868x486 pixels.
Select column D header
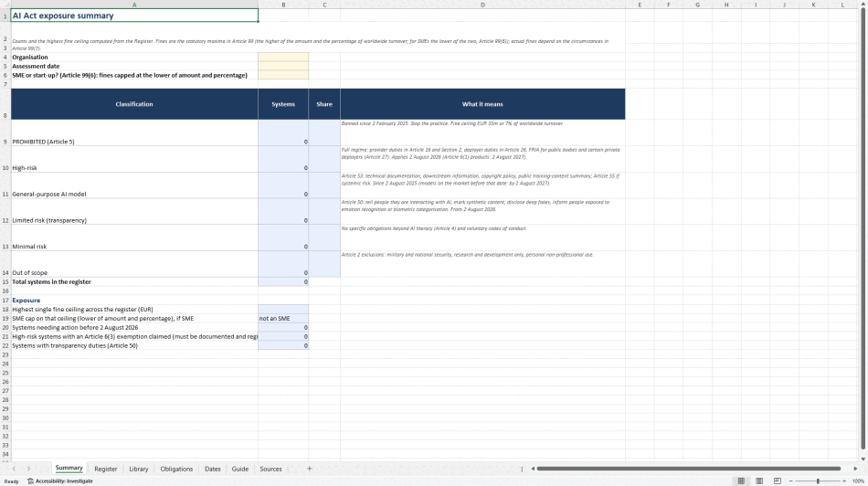482,5
